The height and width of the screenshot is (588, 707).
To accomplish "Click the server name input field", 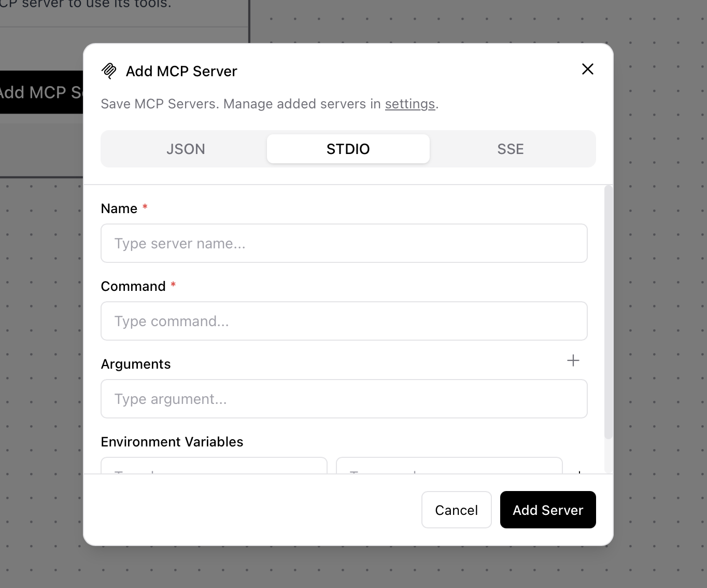I will (x=344, y=243).
